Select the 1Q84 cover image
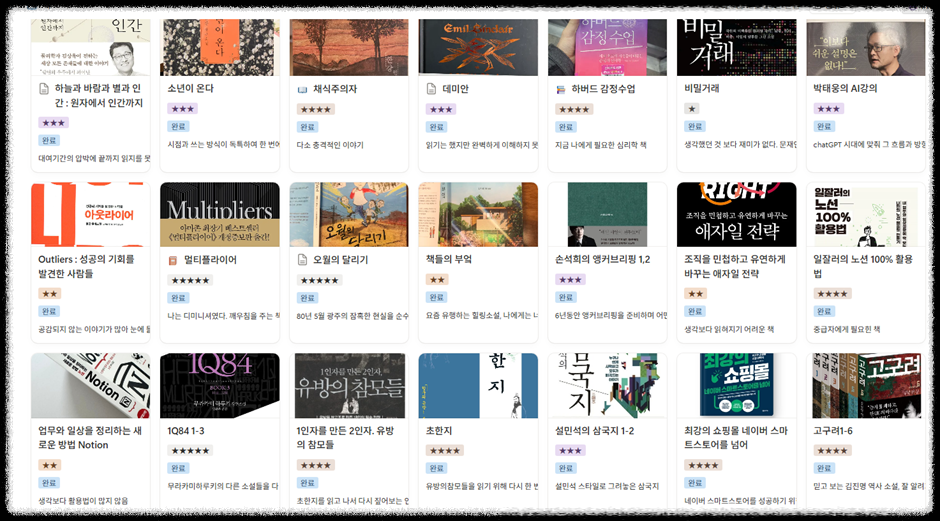940x521 pixels. pyautogui.click(x=219, y=386)
